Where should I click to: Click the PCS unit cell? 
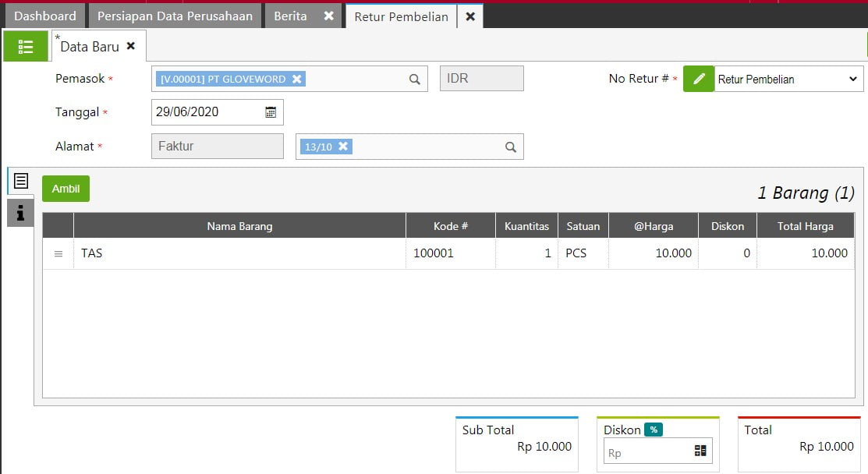583,253
